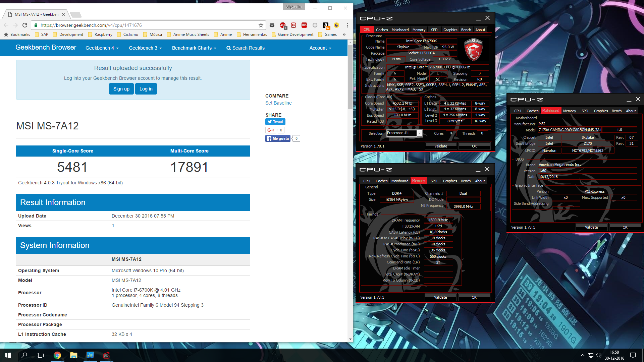Click the Sign up button
The height and width of the screenshot is (362, 644).
(x=121, y=89)
